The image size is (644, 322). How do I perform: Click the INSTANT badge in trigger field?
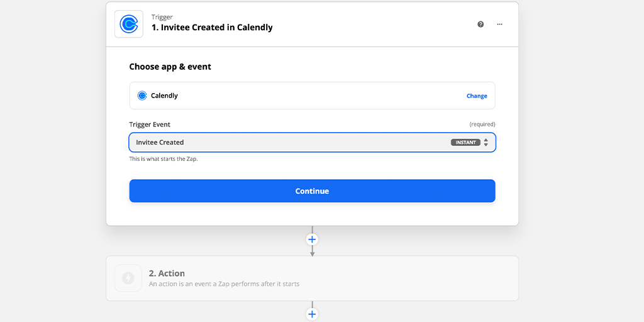465,143
